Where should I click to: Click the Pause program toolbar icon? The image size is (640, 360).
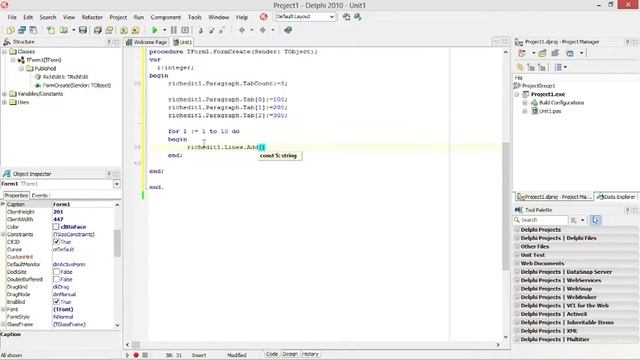(173, 30)
